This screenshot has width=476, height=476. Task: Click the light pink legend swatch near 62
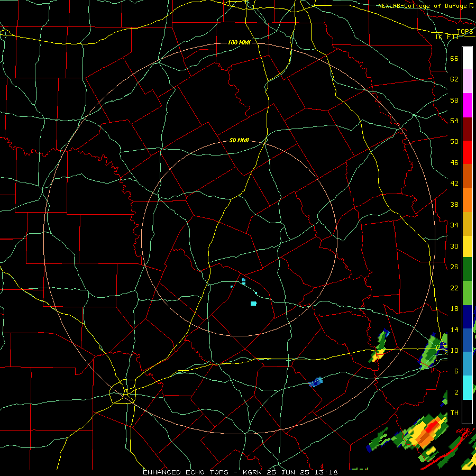[x=467, y=81]
